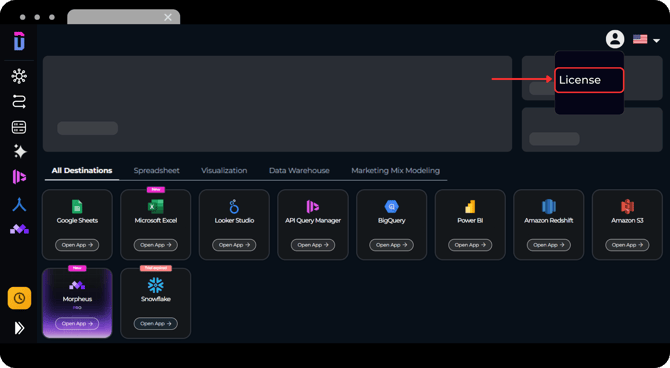
Task: Open App for BigQuery
Action: (x=391, y=245)
